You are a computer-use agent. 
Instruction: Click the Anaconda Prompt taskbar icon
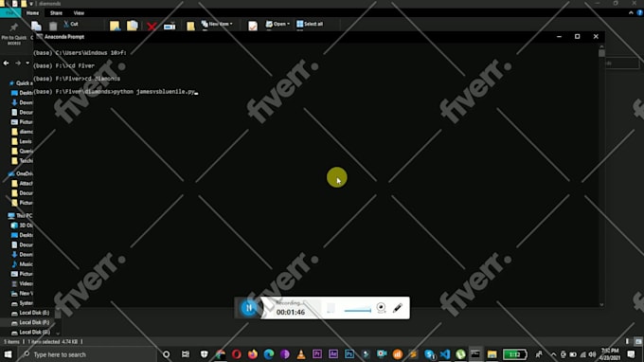[475, 354]
